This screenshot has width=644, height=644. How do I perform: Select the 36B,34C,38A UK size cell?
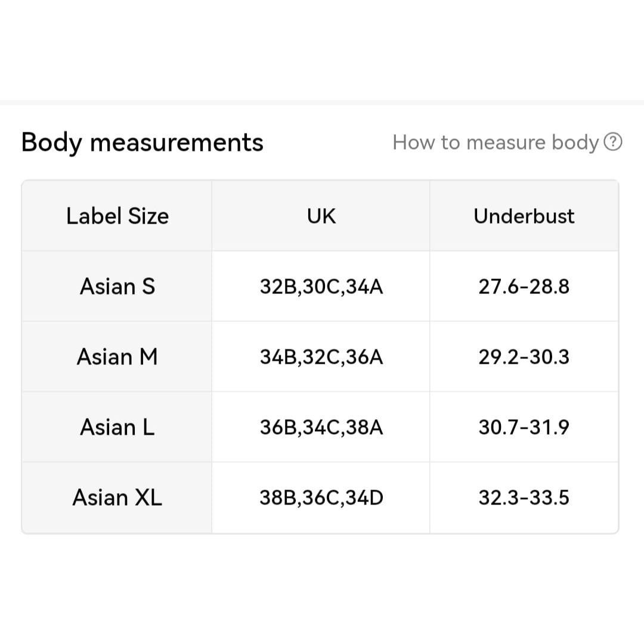pyautogui.click(x=321, y=427)
